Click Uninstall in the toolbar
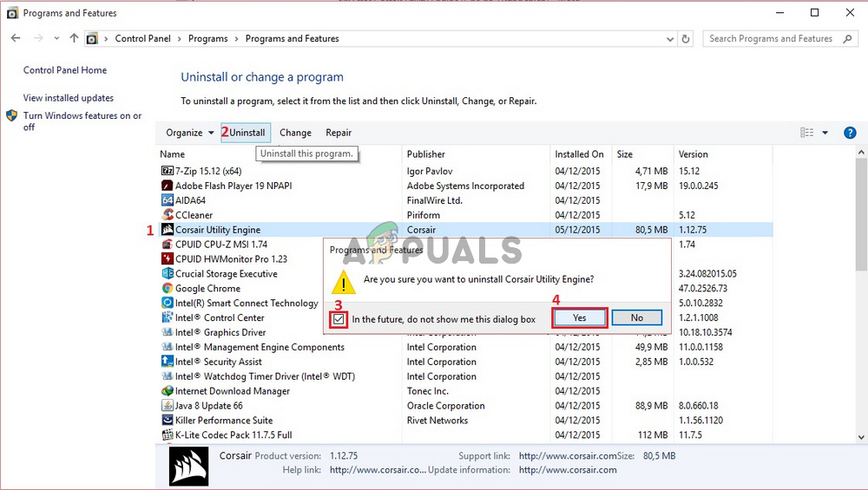 pyautogui.click(x=247, y=133)
